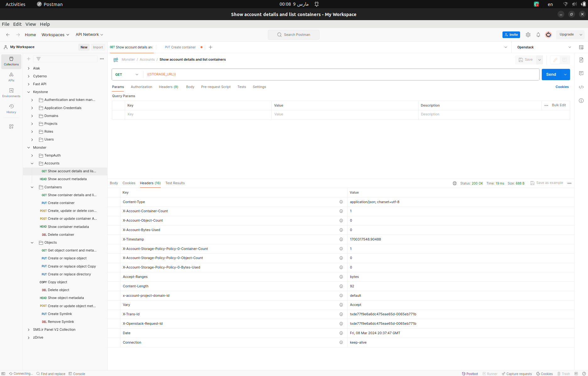Open collections view more actions menu
Image resolution: width=588 pixels, height=376 pixels.
coord(102,59)
